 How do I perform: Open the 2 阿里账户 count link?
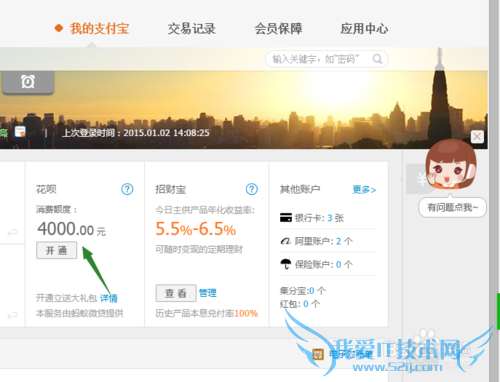(338, 241)
